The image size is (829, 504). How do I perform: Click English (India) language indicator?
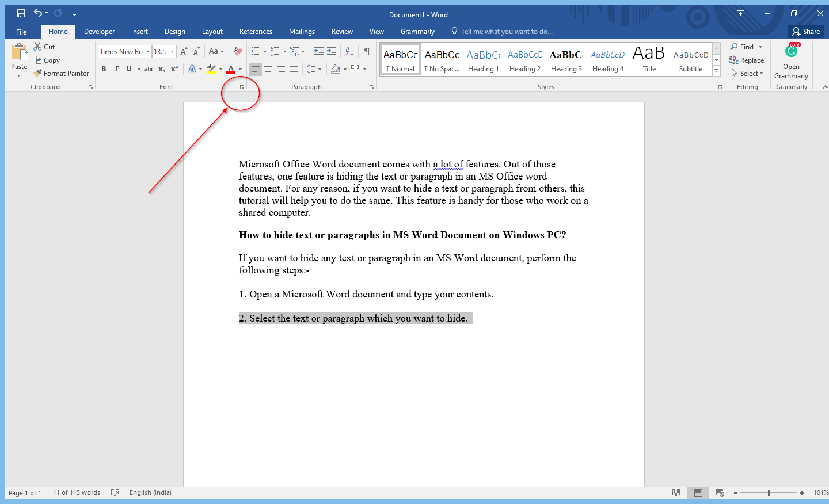pos(150,493)
